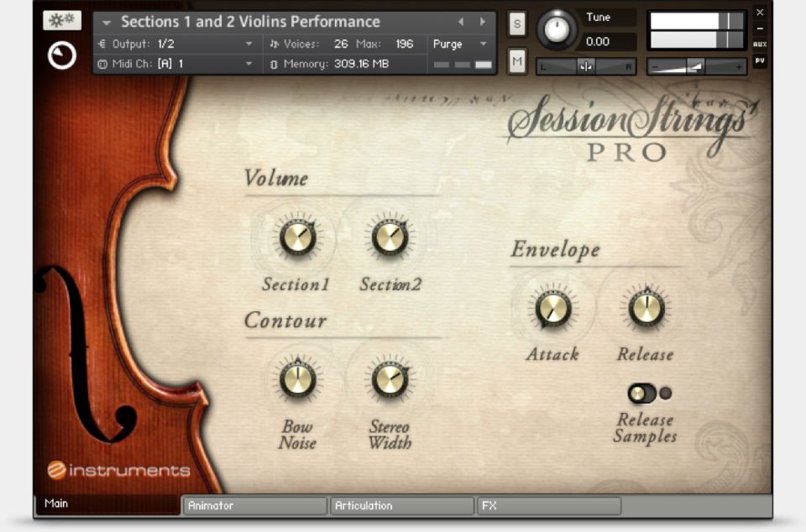Screen dimensions: 806x532
Task: Switch to the FX tab
Action: (546, 505)
